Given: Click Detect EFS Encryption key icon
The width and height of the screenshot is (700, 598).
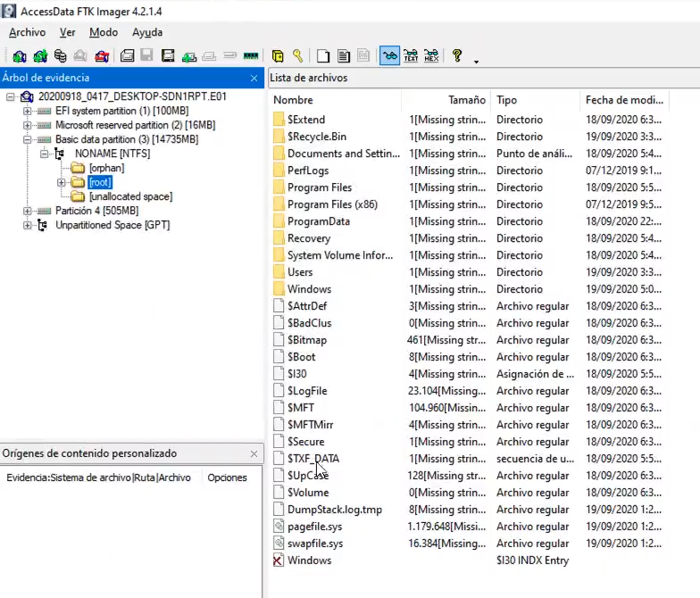Looking at the screenshot, I should click(x=298, y=56).
